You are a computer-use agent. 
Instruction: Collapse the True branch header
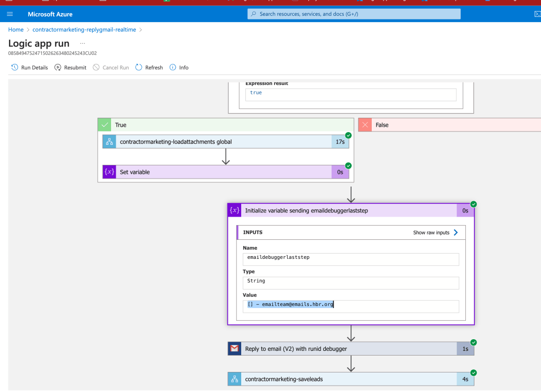[x=226, y=125]
